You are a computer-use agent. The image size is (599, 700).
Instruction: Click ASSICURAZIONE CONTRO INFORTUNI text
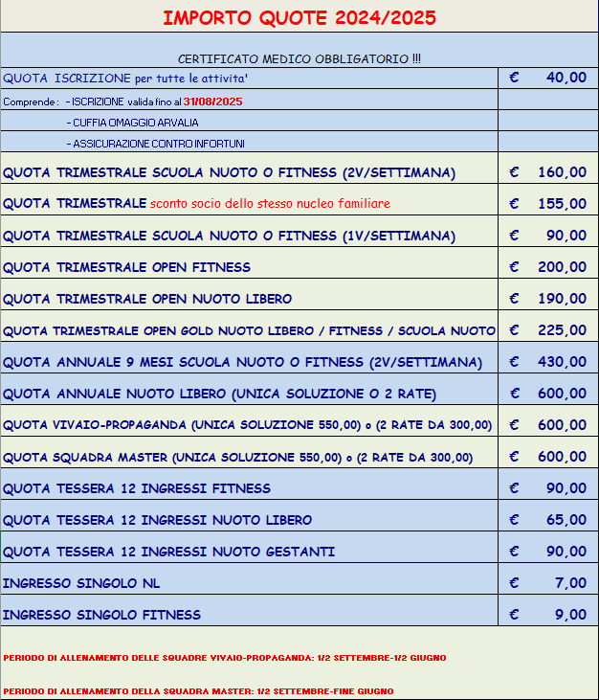pos(156,144)
